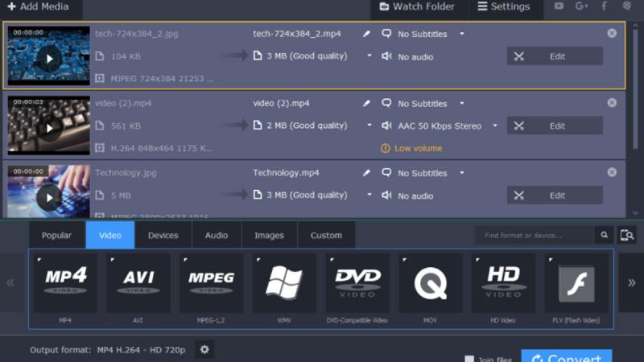Show next formats with right arrows

coord(631,283)
